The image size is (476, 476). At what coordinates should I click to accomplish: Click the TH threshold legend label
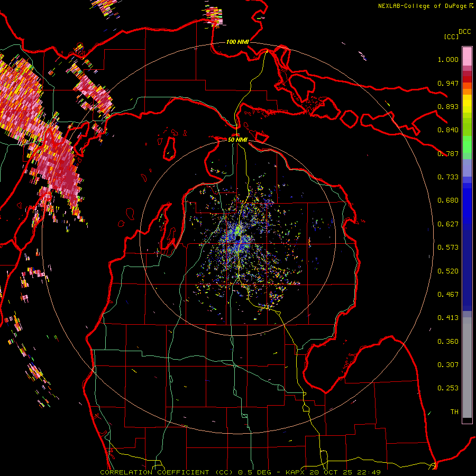point(454,412)
